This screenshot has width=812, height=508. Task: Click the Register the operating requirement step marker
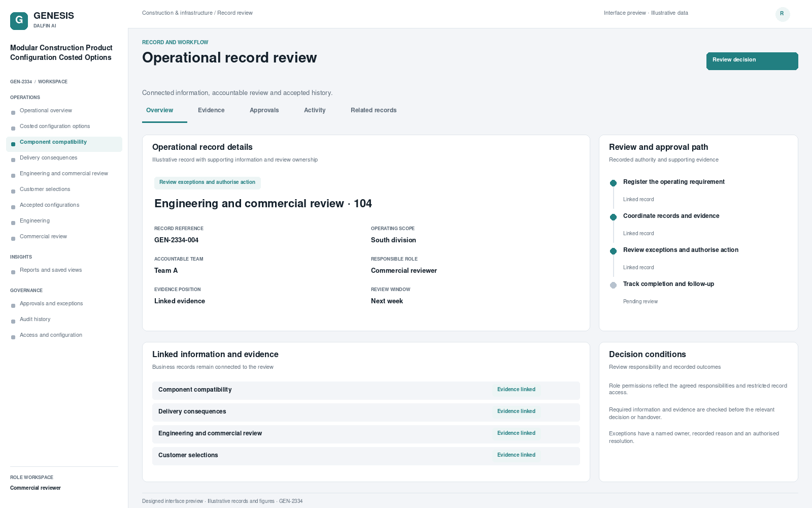click(613, 183)
